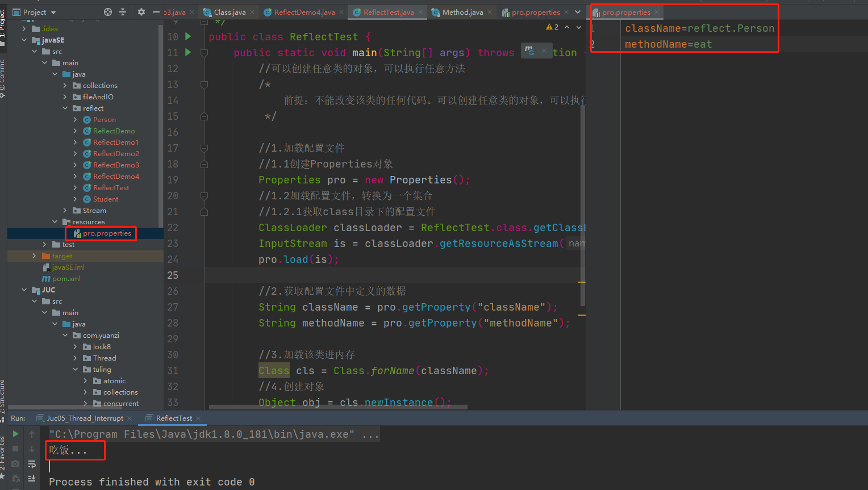Close the ReflectTest.java editor tab
Screen dimensions: 868x490
(x=420, y=12)
